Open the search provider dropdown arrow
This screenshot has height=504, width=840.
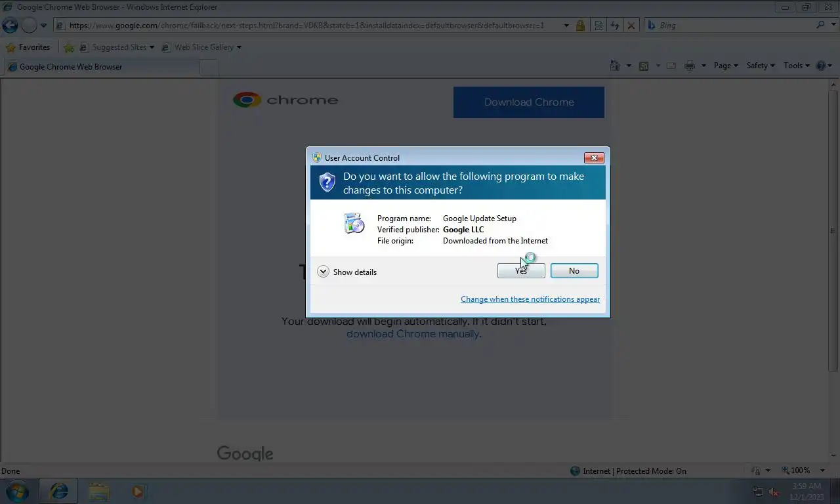coord(833,26)
